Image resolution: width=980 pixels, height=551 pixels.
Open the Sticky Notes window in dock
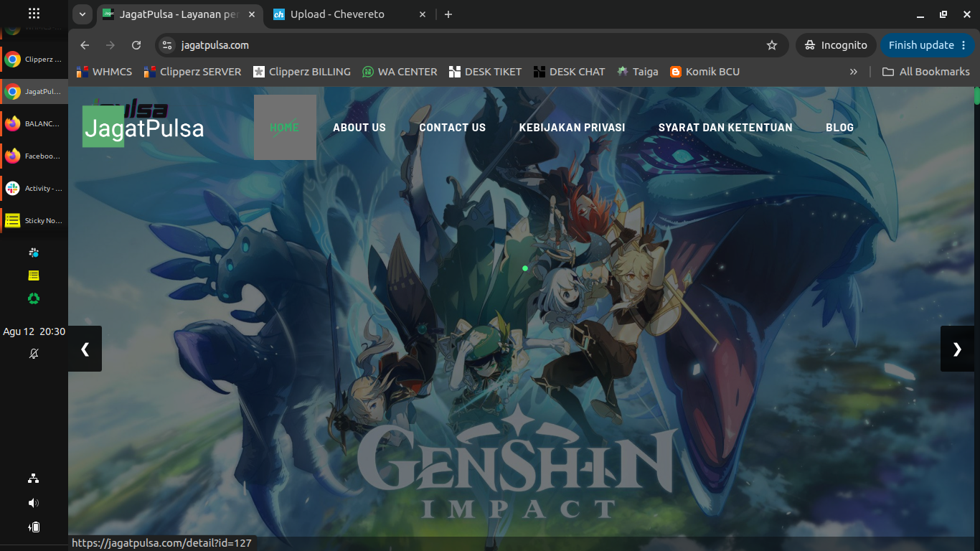click(34, 220)
